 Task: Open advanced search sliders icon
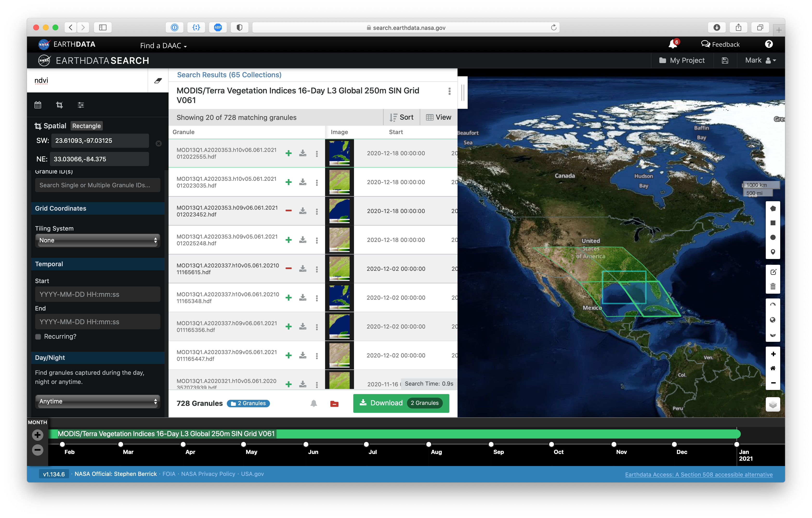81,105
